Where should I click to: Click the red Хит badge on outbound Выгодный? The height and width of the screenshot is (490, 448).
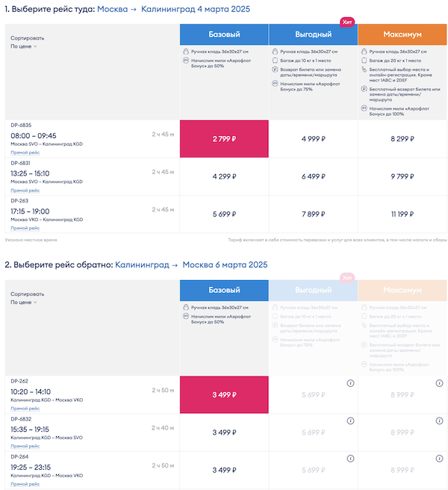(x=347, y=22)
